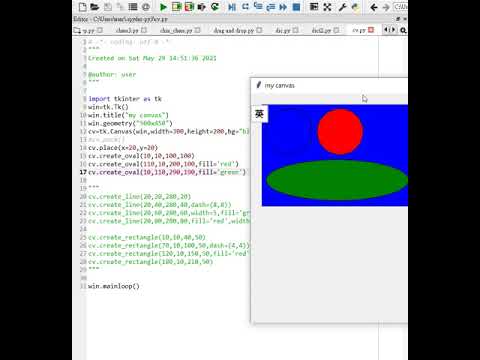Click the @author: user comment line
The image size is (480, 360).
coord(112,74)
